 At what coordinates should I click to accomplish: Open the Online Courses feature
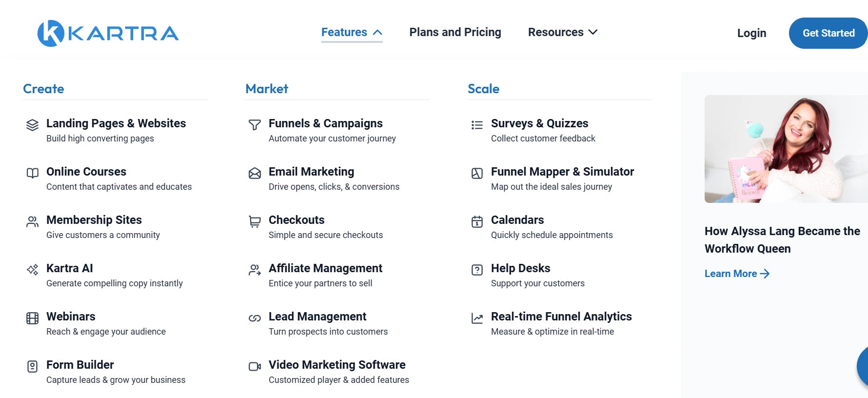coord(86,172)
